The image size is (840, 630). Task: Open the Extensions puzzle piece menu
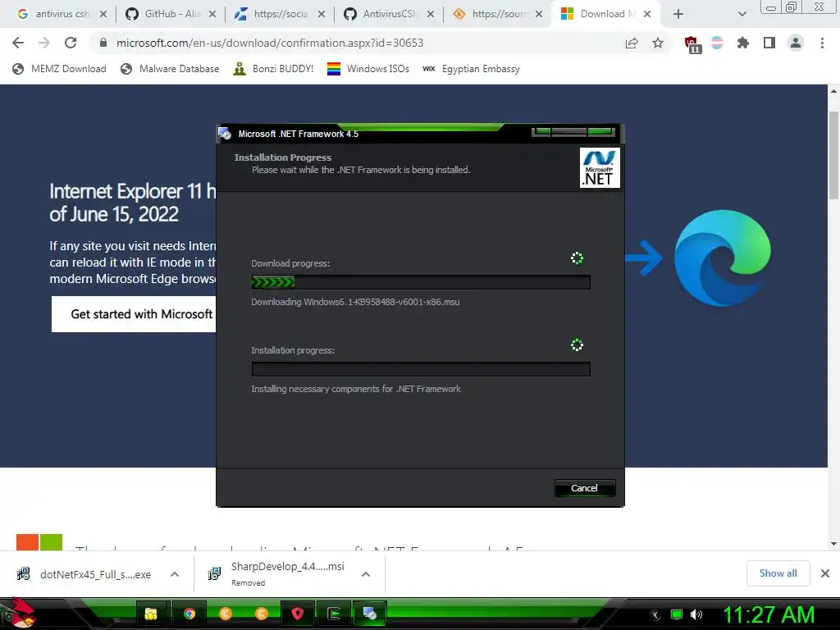pyautogui.click(x=743, y=43)
